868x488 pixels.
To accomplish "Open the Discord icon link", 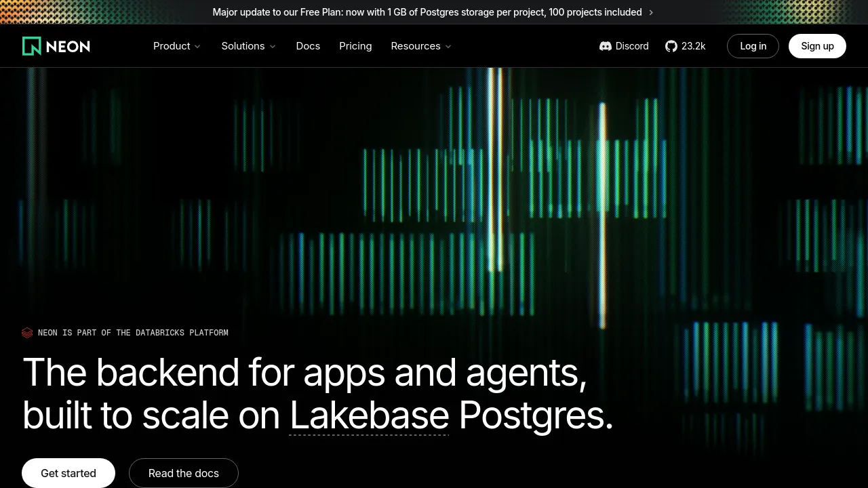I will click(606, 46).
